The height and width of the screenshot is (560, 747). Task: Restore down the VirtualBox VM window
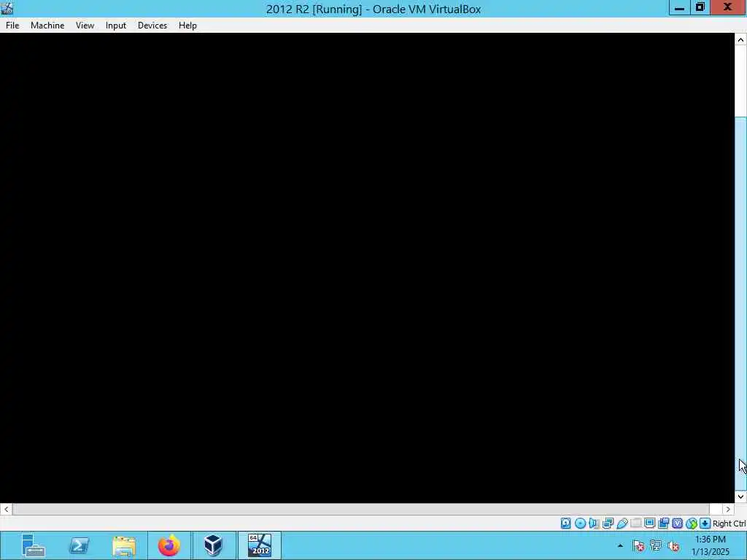click(x=700, y=7)
